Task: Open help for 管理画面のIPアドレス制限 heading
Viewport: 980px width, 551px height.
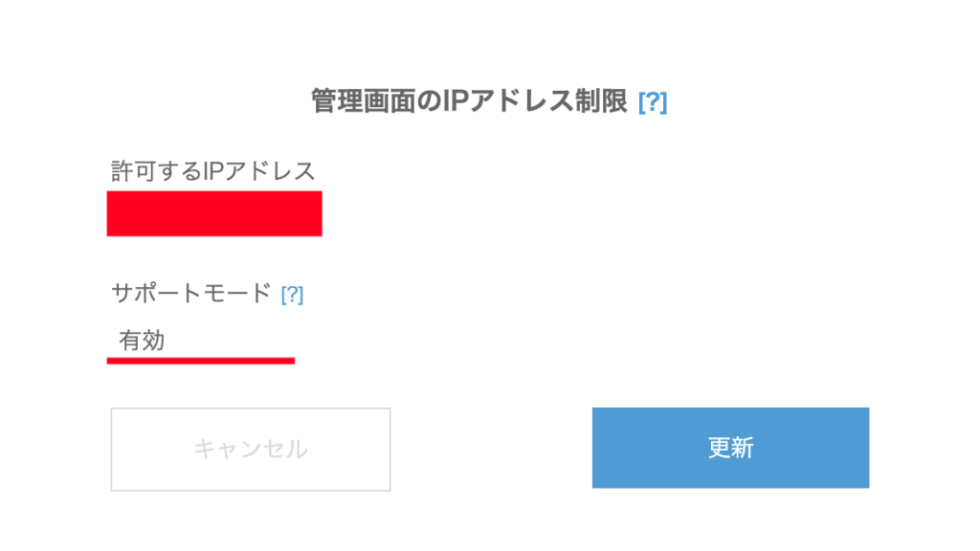Action: 652,102
